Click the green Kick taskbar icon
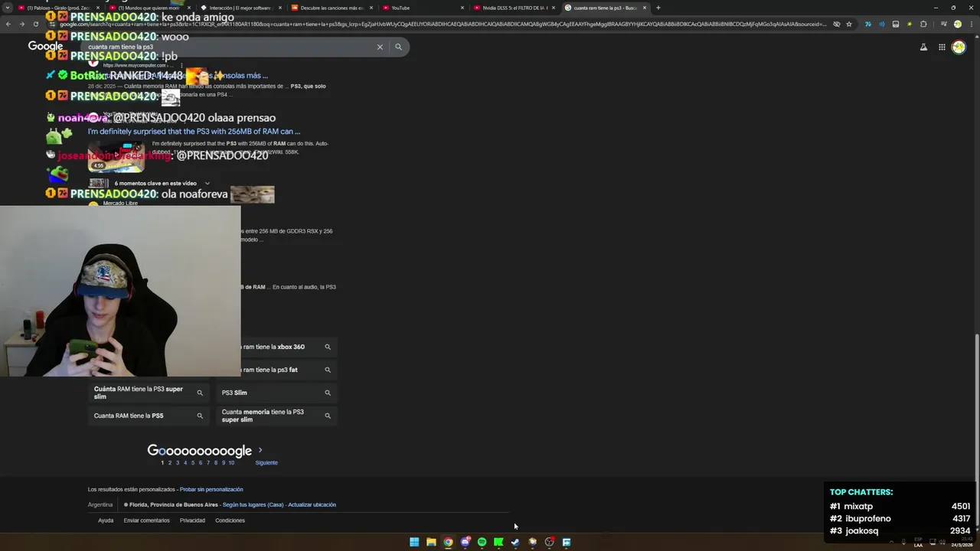This screenshot has width=980, height=551. [498, 542]
